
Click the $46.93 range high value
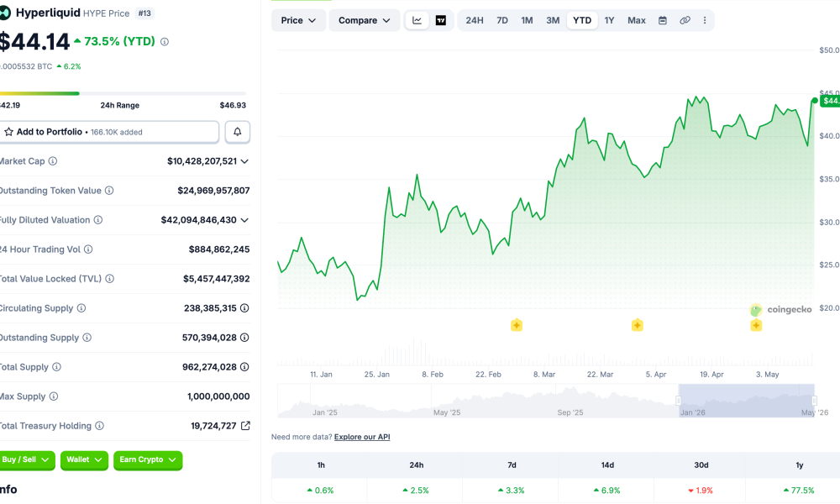click(x=233, y=106)
